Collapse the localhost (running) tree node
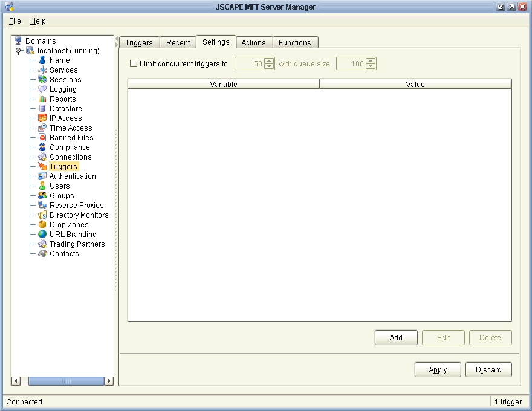 [19, 51]
